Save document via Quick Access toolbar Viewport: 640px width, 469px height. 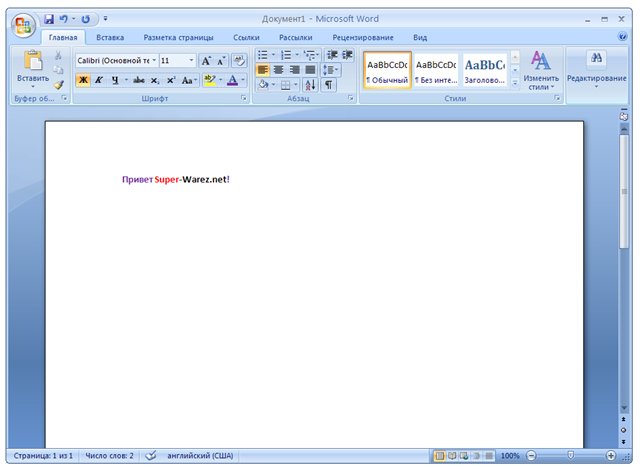click(49, 18)
